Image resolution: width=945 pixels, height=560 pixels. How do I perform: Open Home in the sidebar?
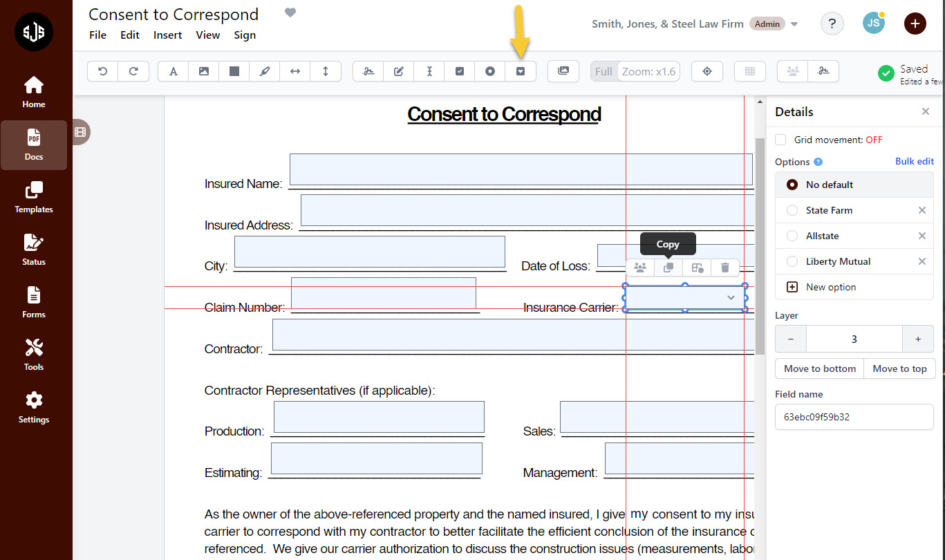click(34, 93)
